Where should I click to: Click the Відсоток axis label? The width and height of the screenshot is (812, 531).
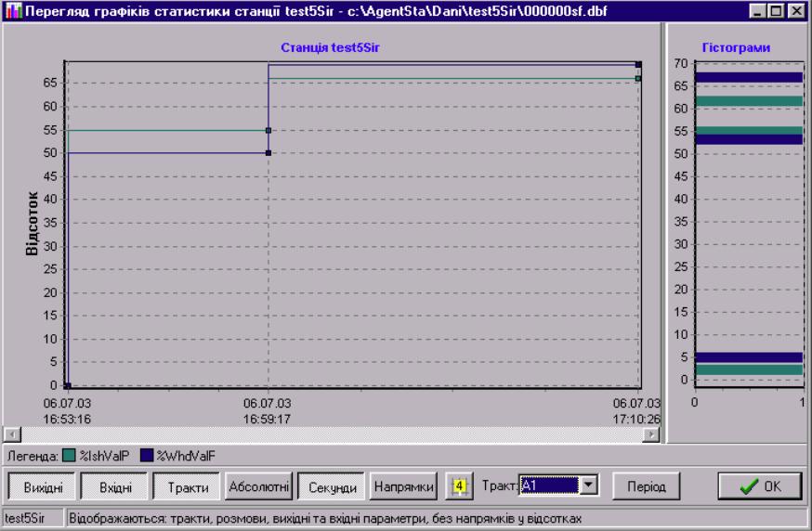32,224
